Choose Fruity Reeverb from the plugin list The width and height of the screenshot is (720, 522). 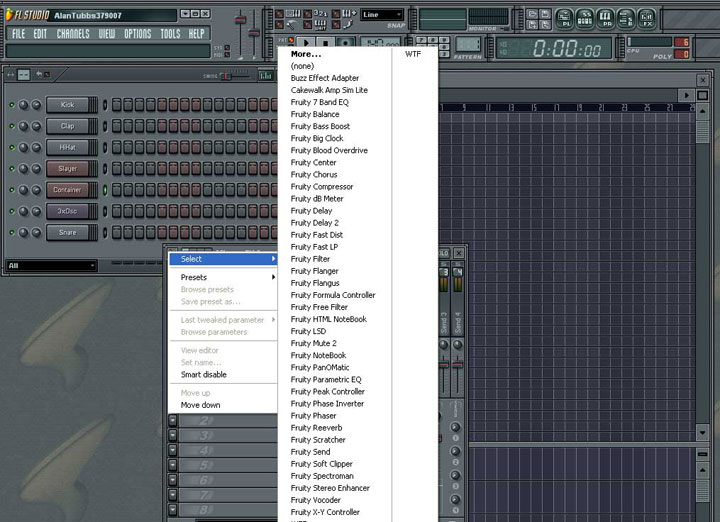click(316, 428)
